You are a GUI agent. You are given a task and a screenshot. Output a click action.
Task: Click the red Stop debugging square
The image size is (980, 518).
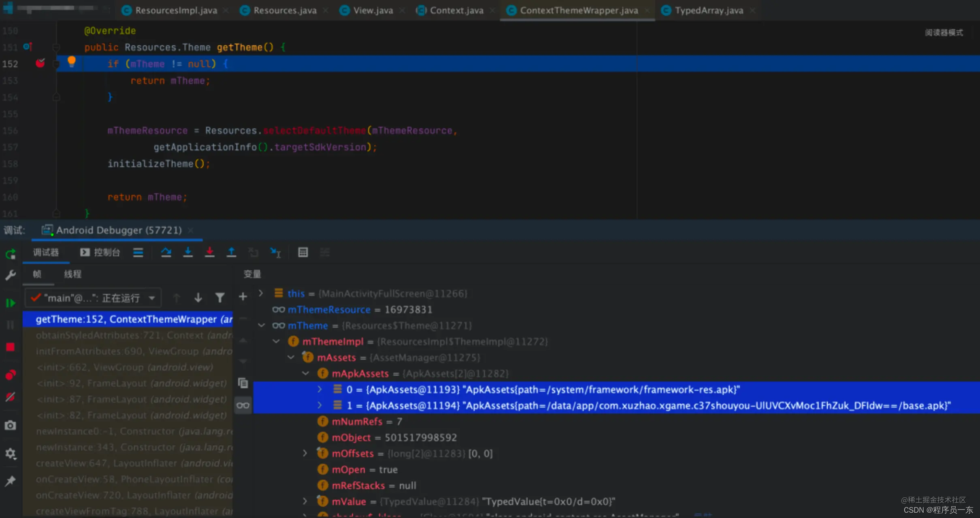(11, 347)
